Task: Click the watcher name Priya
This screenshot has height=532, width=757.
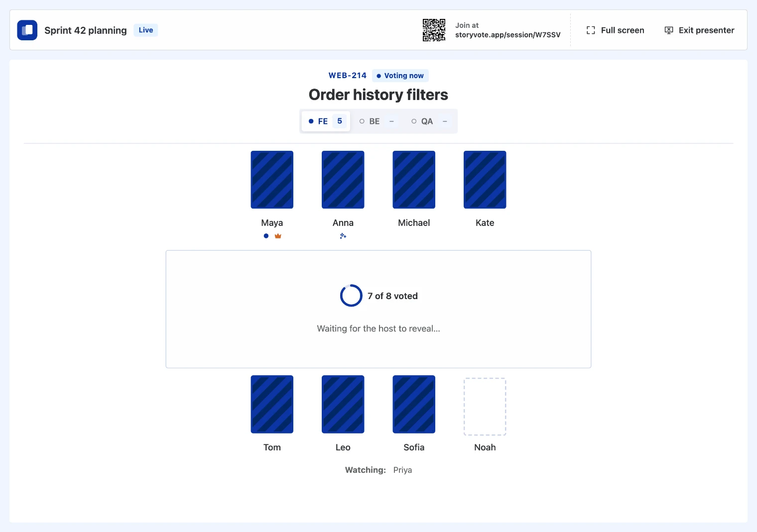Action: [402, 470]
